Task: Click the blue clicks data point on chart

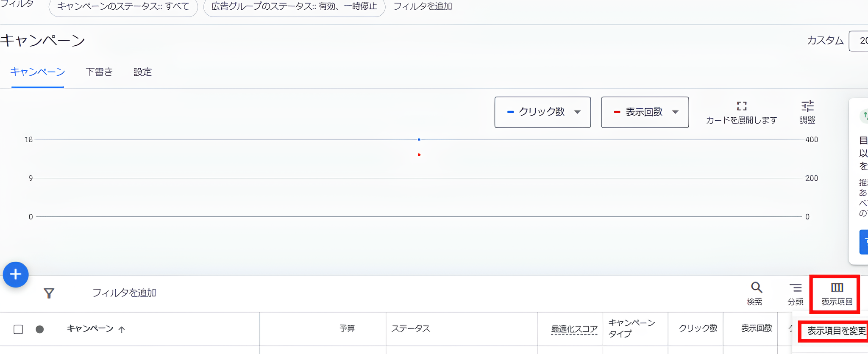Action: click(x=419, y=139)
